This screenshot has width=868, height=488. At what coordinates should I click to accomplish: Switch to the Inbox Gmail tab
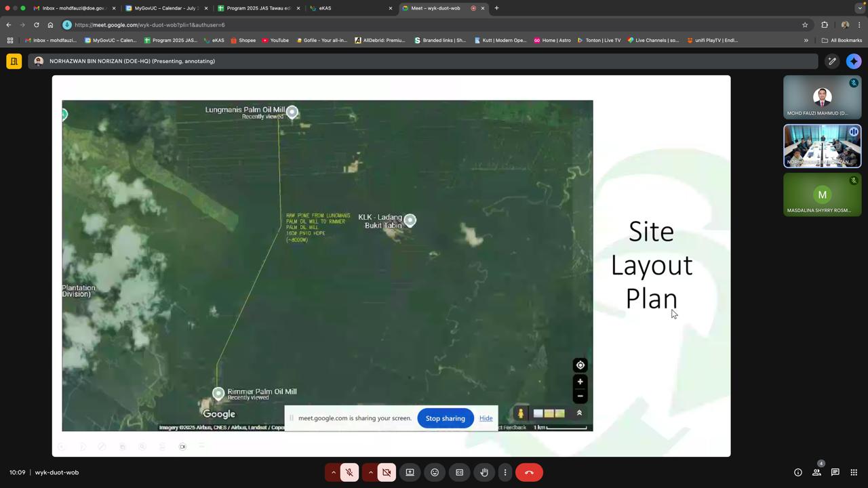click(x=74, y=8)
